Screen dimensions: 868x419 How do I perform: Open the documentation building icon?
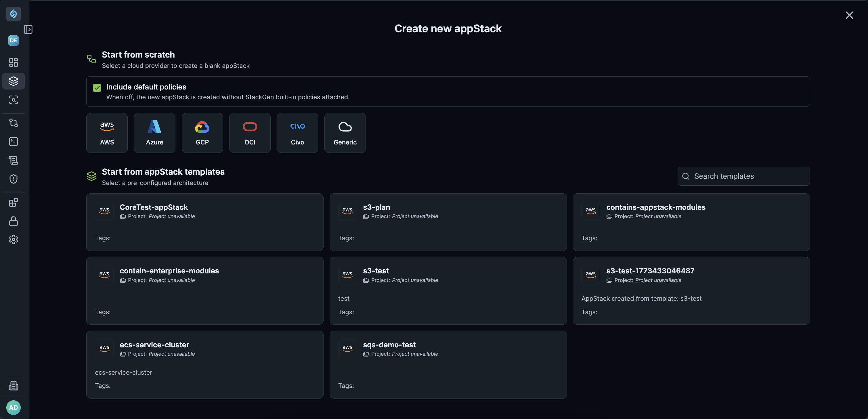14,385
